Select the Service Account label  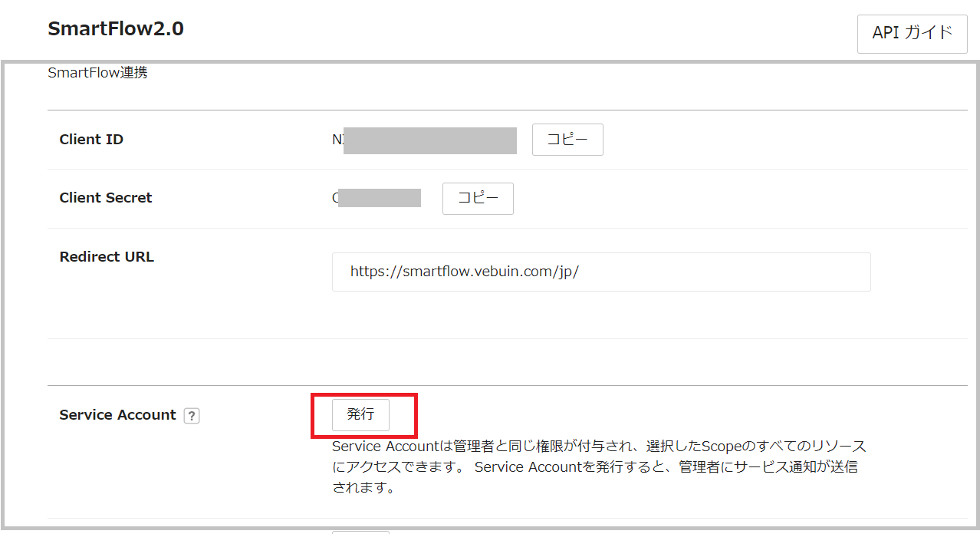click(117, 415)
